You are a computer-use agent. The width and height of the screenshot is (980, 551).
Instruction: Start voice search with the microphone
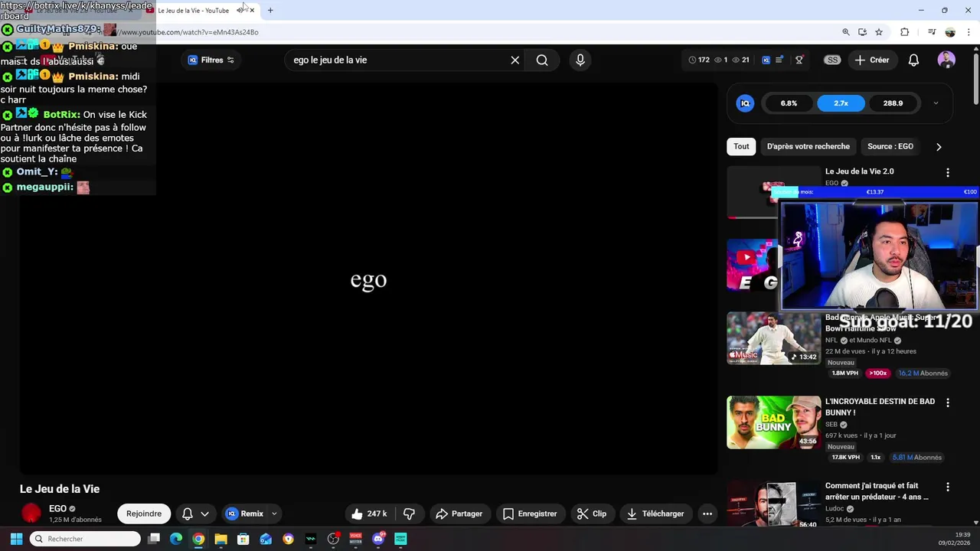pos(580,60)
